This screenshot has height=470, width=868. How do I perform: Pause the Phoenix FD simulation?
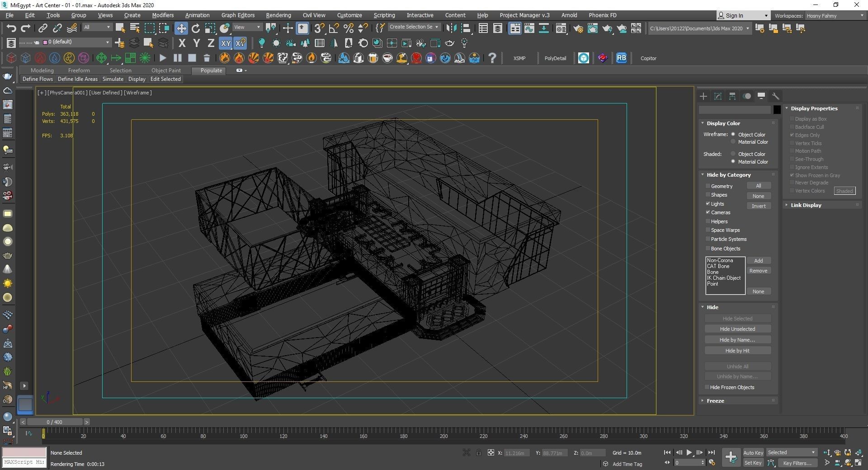(x=177, y=58)
